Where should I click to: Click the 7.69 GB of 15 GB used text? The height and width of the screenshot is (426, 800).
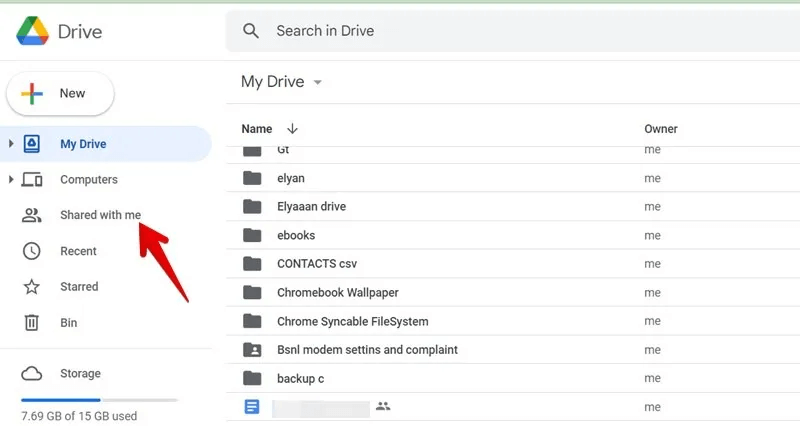pyautogui.click(x=79, y=416)
